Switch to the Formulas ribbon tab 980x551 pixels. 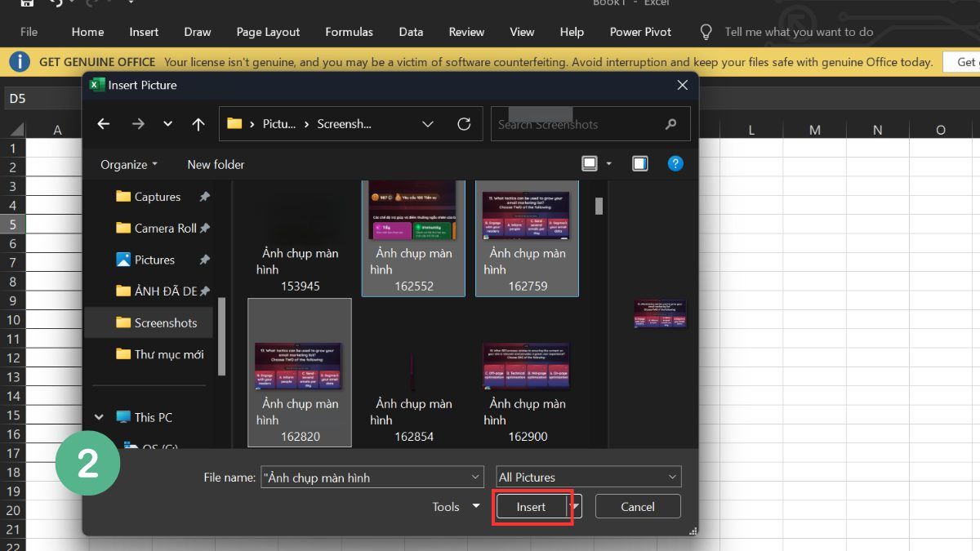coord(349,32)
